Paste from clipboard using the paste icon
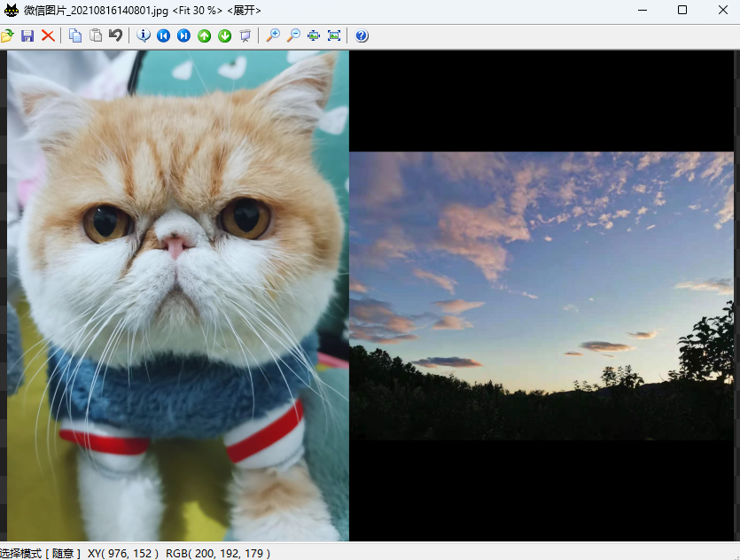 pyautogui.click(x=96, y=35)
